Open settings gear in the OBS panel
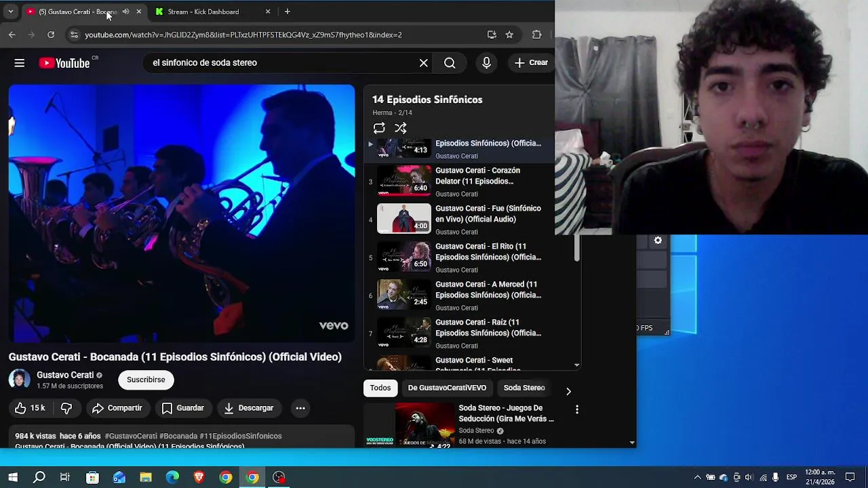 (658, 241)
